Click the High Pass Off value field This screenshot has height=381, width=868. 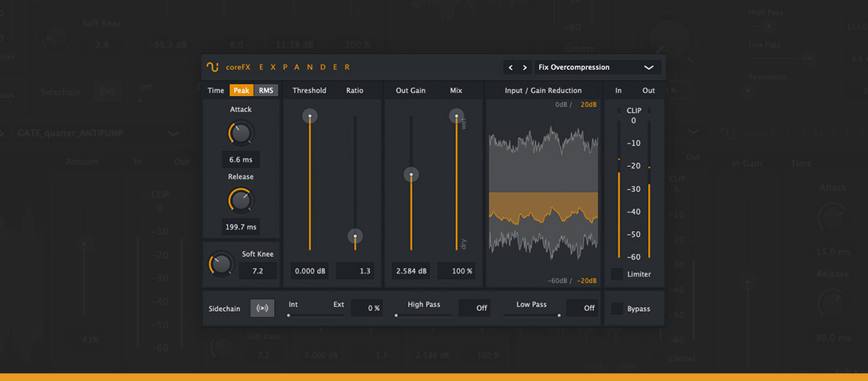475,308
